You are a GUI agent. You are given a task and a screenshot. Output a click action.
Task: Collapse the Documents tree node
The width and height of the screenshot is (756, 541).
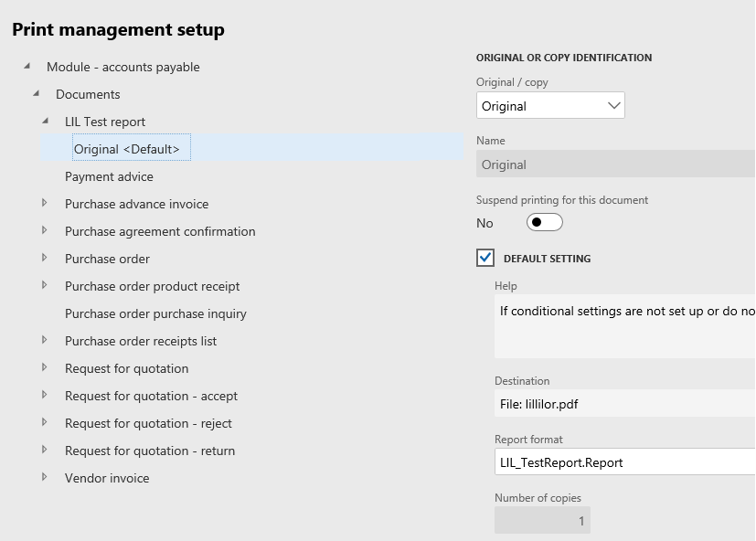pos(36,93)
